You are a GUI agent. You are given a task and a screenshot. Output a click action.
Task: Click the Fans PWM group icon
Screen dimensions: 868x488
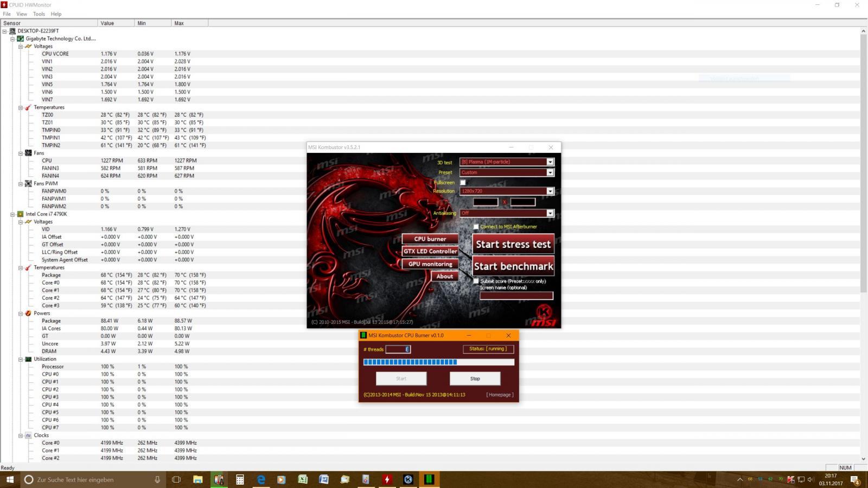(28, 184)
